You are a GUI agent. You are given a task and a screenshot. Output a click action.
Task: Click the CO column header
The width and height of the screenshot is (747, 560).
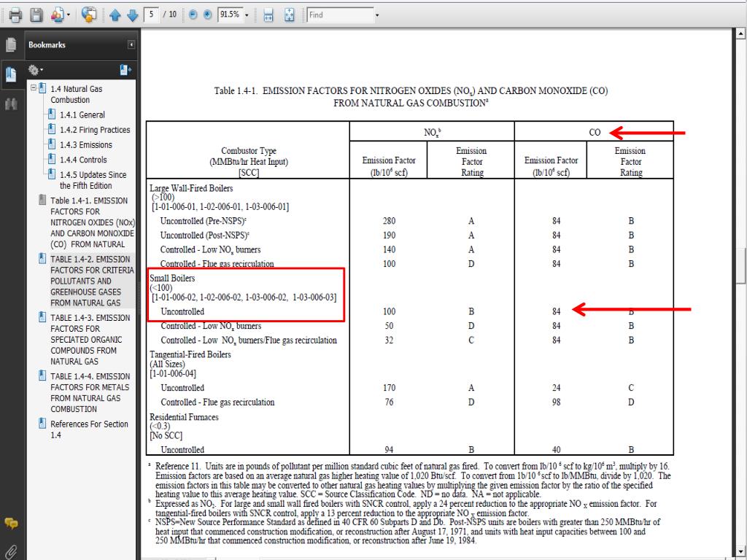(595, 132)
